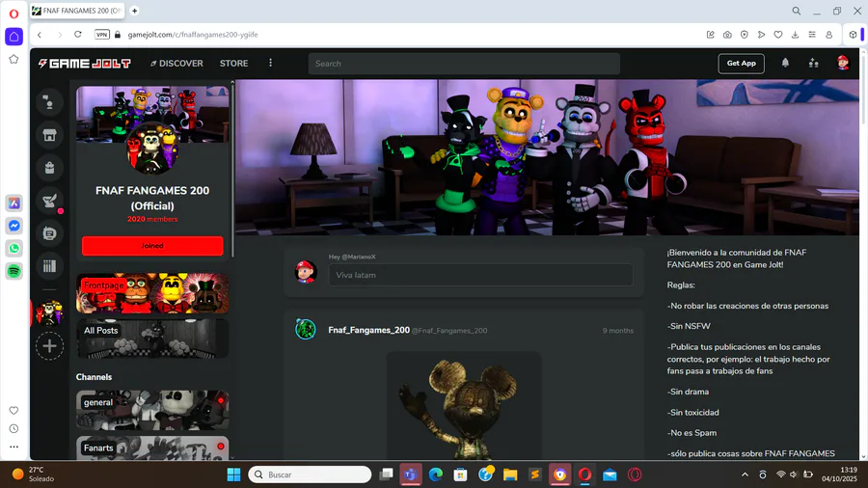Add page to bookmarks with heart icon
The image size is (868, 488).
point(777,35)
